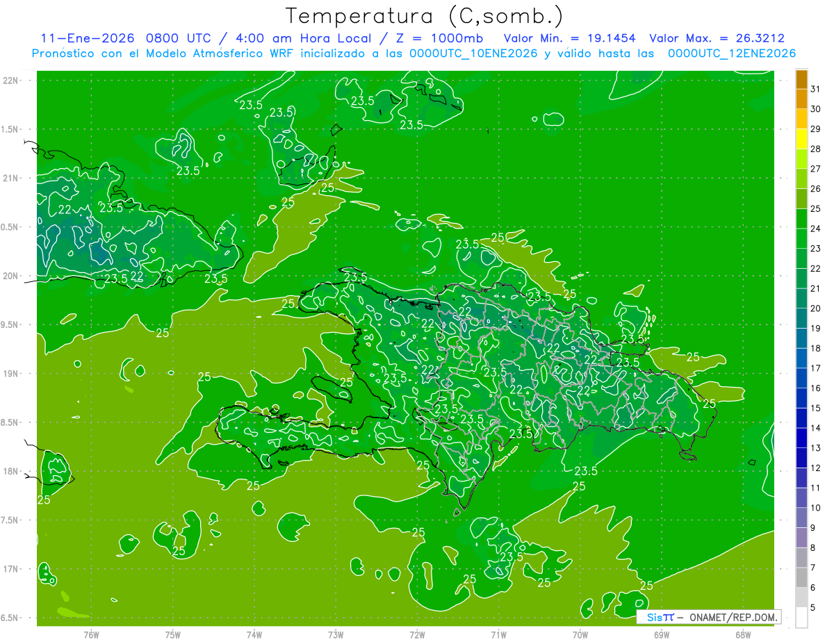Click the '20N' latitude axis label
This screenshot has height=644, width=834.
[11, 276]
